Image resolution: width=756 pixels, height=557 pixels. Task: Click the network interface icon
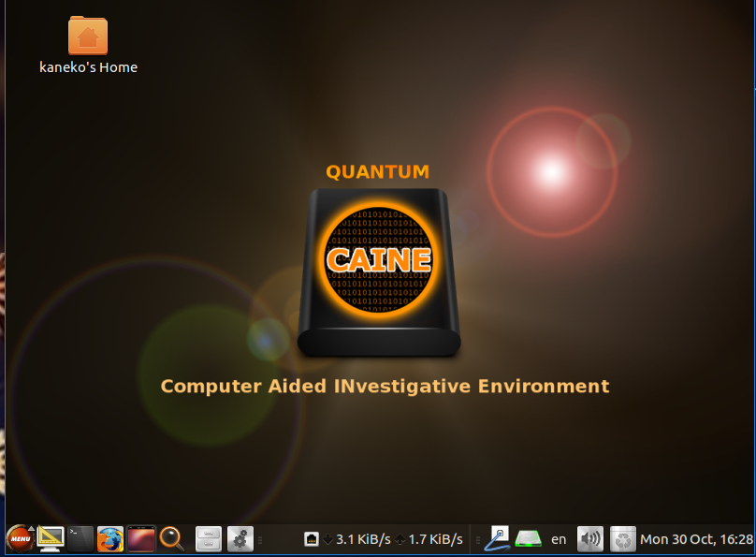312,539
